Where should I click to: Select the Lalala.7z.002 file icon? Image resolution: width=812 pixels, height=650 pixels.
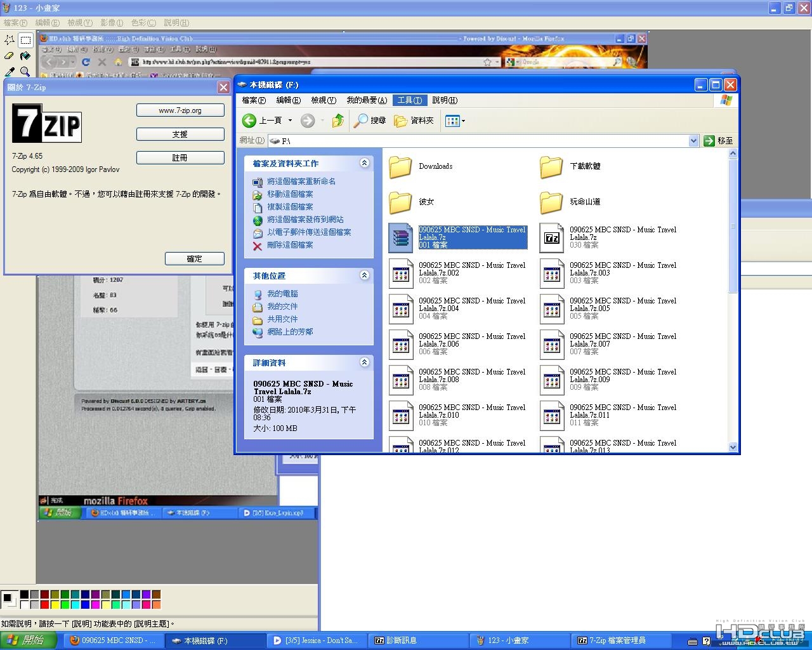point(401,274)
